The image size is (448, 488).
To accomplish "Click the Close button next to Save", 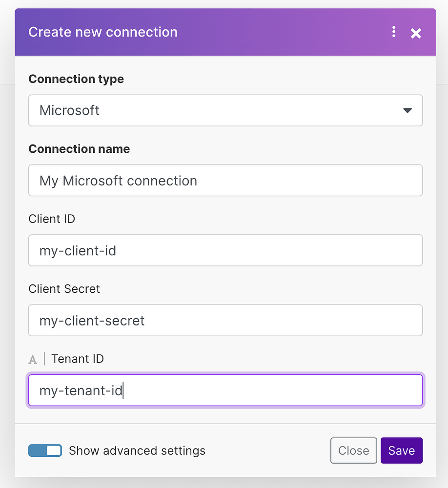I will 353,450.
